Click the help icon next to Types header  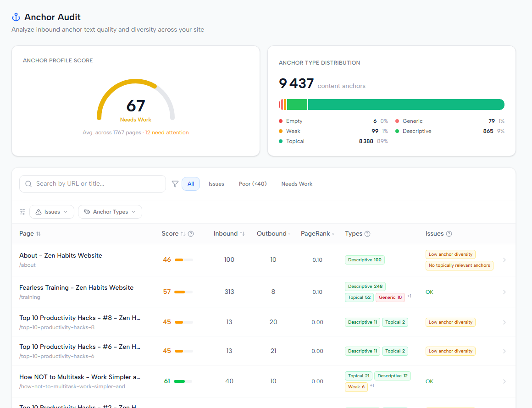(x=367, y=234)
